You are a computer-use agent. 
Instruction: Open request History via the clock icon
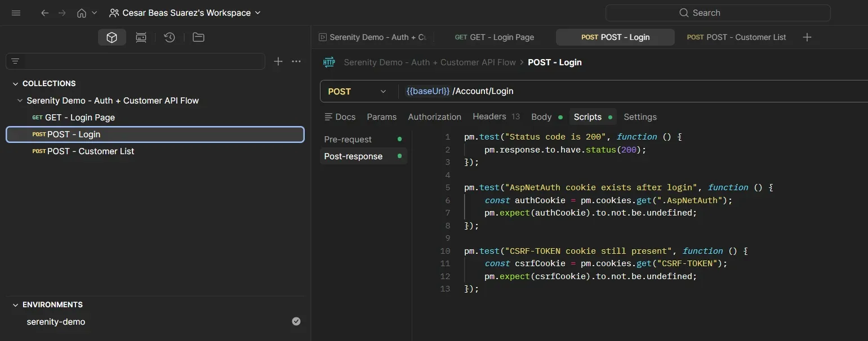click(170, 37)
